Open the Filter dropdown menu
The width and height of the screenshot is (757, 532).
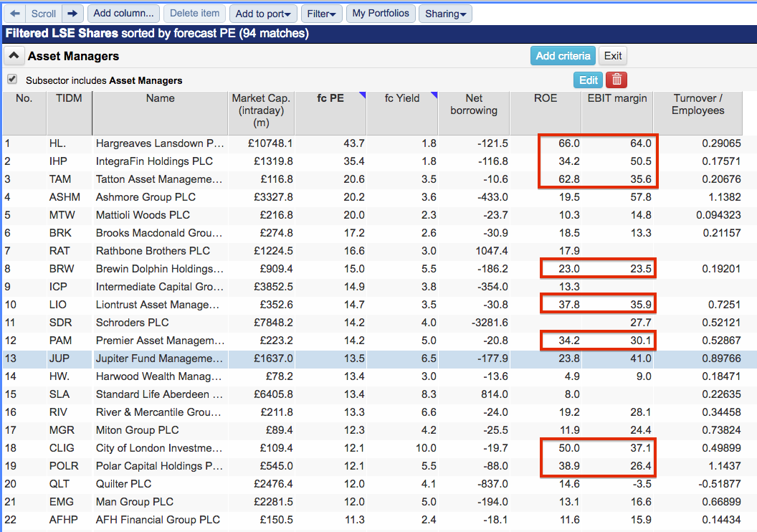322,14
